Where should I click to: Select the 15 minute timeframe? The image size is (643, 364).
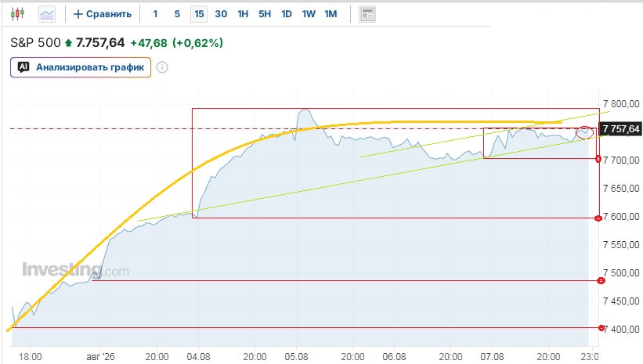click(x=199, y=14)
